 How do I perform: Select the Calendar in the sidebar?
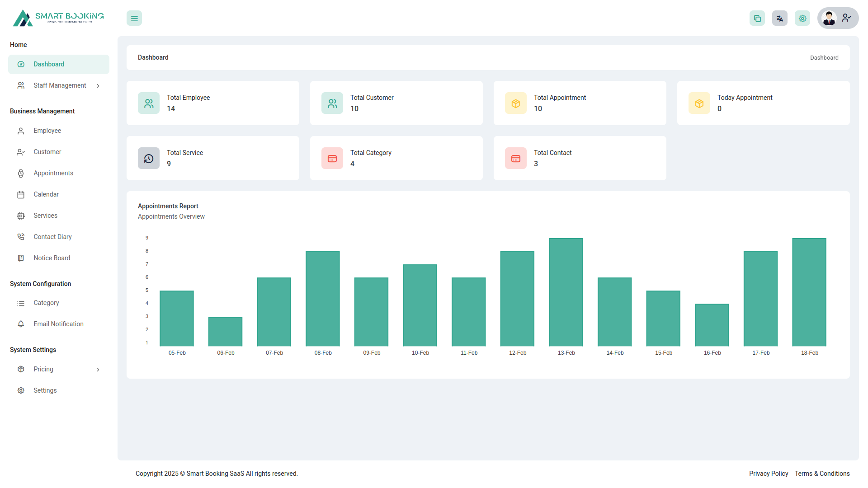[46, 194]
